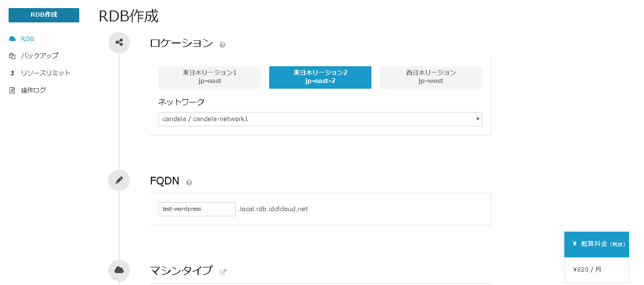
Task: Click the network dropdown arrow
Action: click(x=477, y=119)
